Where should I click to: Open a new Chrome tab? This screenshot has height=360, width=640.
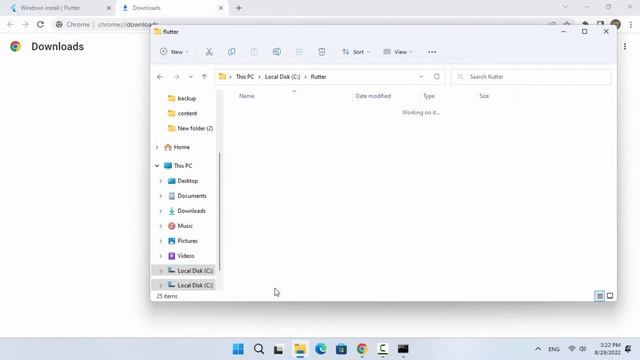point(239,8)
